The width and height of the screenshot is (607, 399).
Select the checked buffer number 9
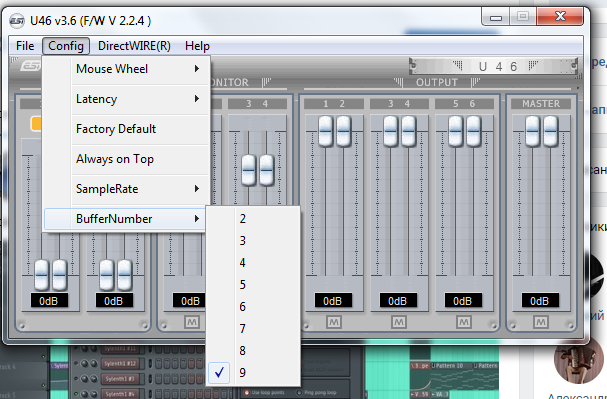[x=253, y=373]
